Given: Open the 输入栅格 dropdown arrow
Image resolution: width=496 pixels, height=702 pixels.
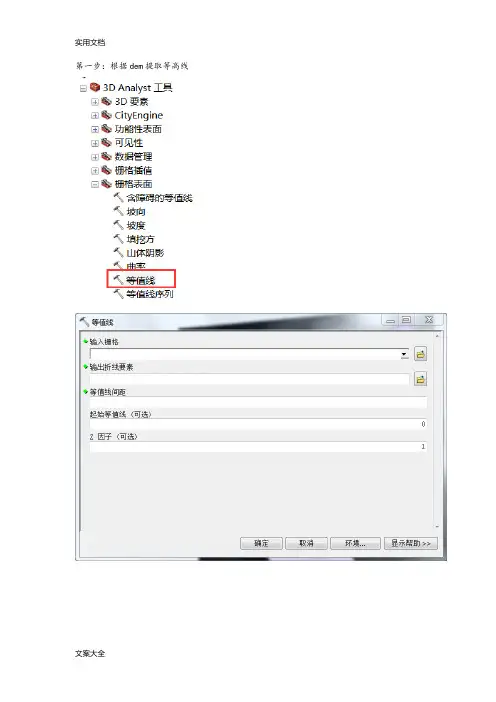Looking at the screenshot, I should click(404, 354).
